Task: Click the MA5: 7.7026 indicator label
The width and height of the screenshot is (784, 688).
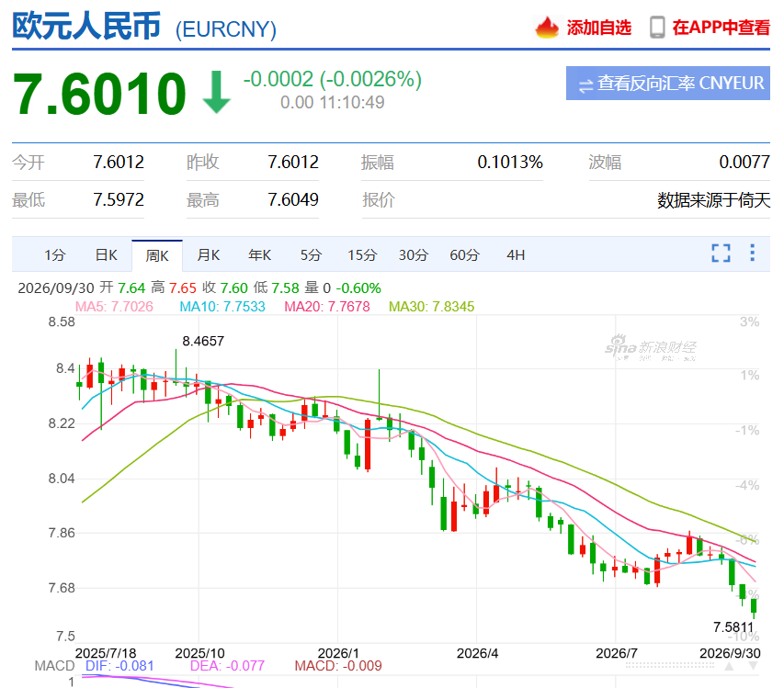Action: (x=114, y=306)
